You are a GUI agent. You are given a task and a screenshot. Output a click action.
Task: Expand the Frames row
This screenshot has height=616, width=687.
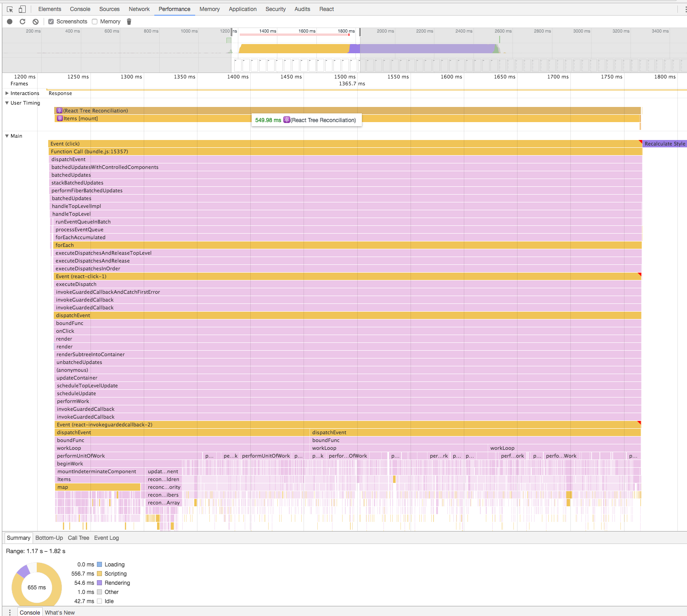tap(19, 83)
